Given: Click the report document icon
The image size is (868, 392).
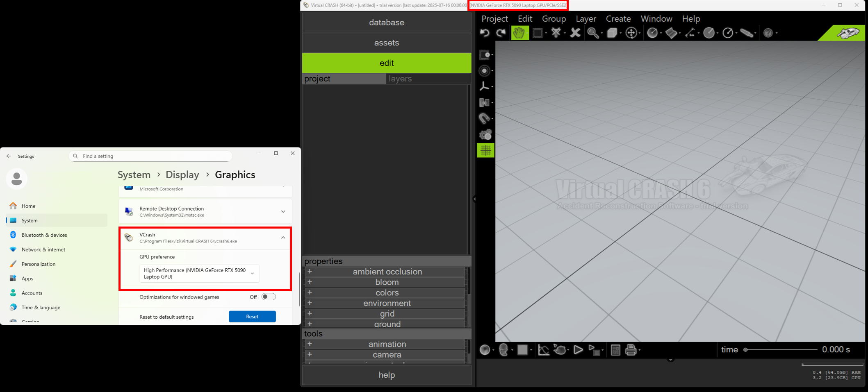Looking at the screenshot, I should click(615, 350).
